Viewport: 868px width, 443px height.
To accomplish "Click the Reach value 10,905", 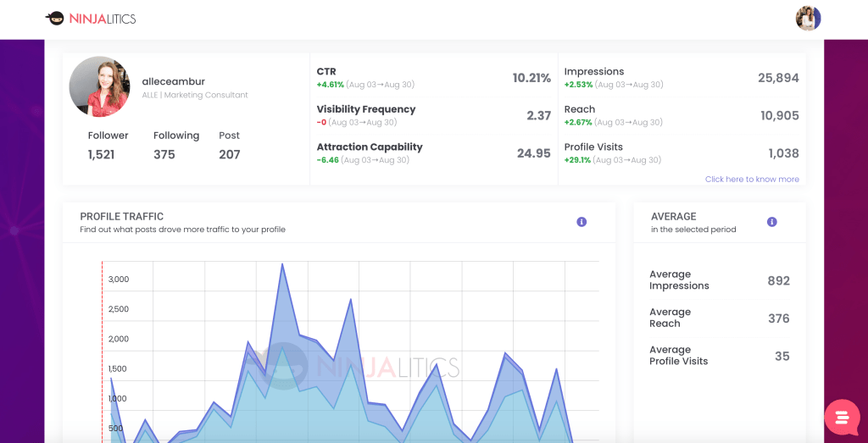I will 780,115.
